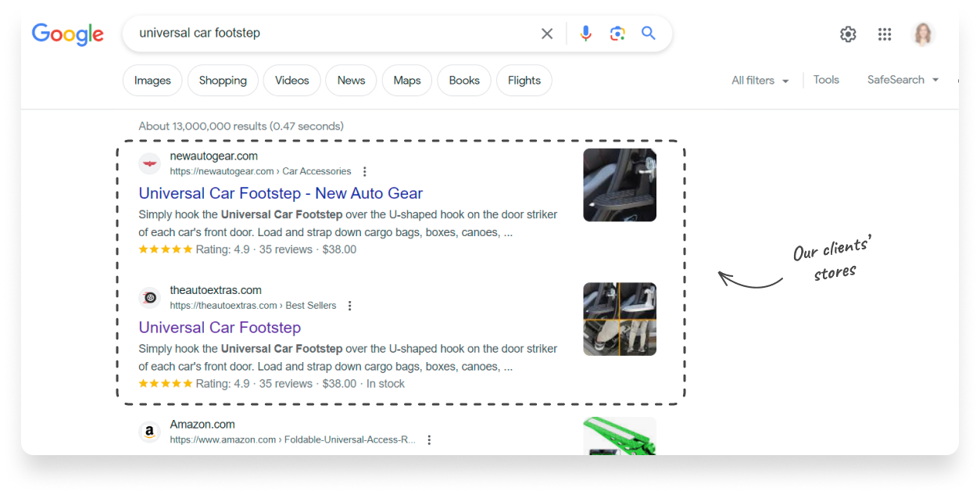Start voice search with microphone icon
Screen dimensions: 980x495
pyautogui.click(x=585, y=34)
